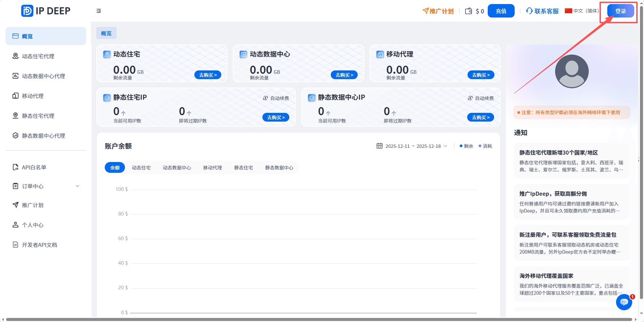Screen dimensions: 644x322
Task: Click 去购买 on the 动态住宅 card
Action: click(207, 75)
